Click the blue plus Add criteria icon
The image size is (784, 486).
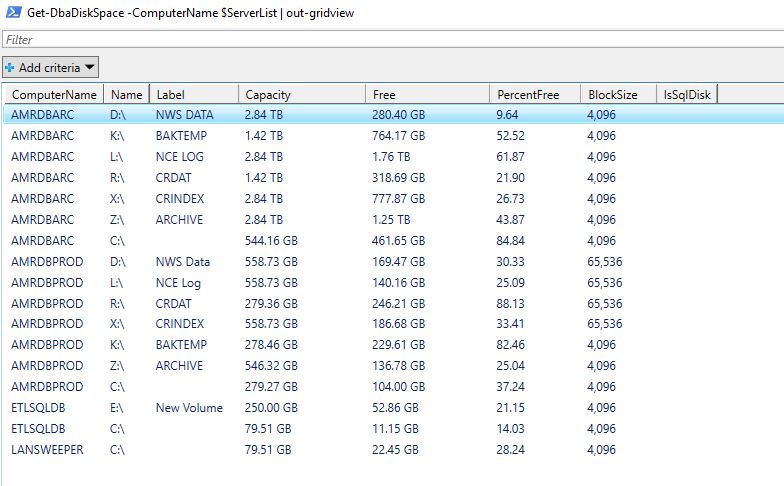tap(10, 68)
